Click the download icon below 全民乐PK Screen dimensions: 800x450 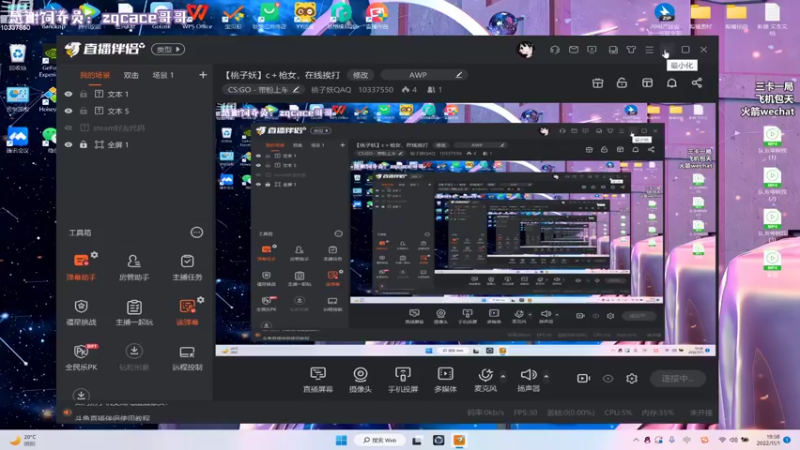pyautogui.click(x=81, y=395)
